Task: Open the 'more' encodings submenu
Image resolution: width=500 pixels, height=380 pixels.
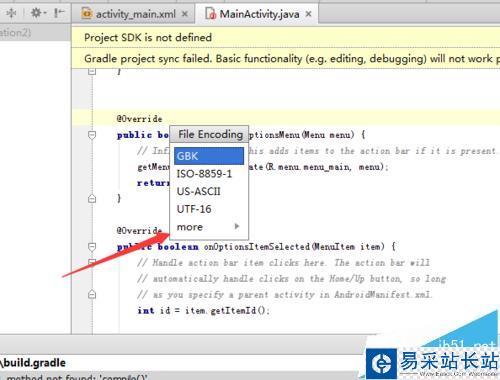Action: [x=209, y=227]
